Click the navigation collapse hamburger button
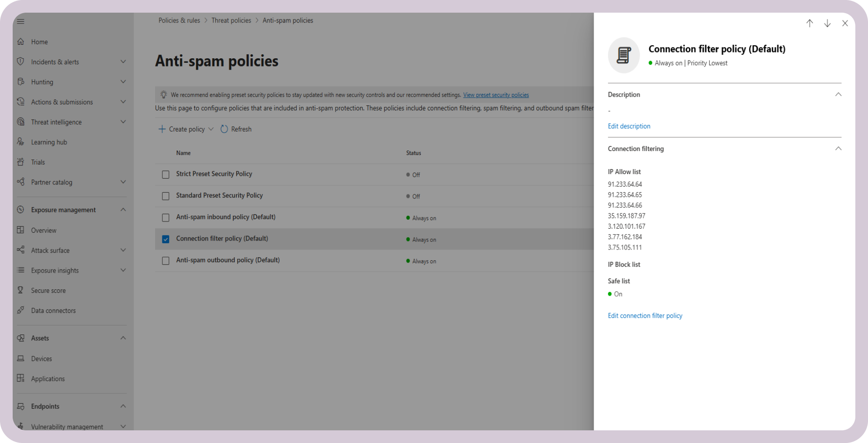This screenshot has height=443, width=868. [21, 21]
